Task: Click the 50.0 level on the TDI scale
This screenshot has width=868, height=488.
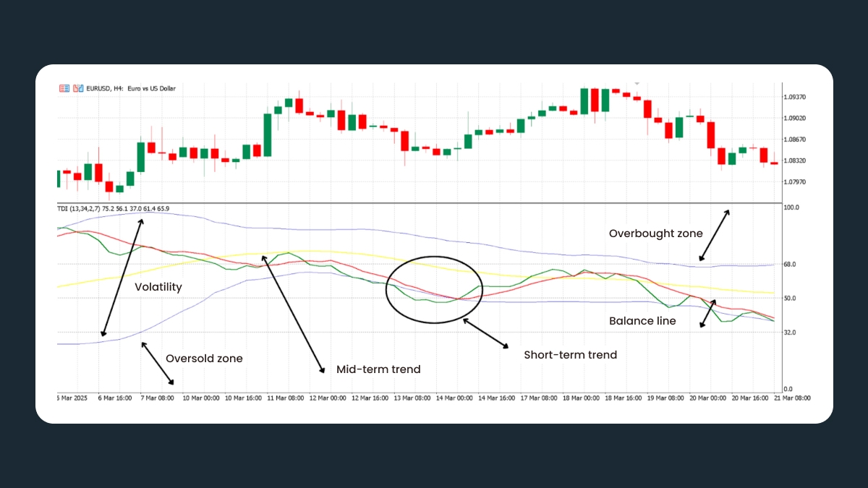Action: point(790,299)
